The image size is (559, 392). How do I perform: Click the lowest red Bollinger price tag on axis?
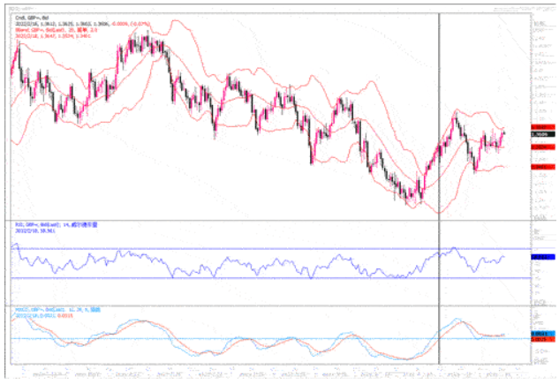click(541, 166)
